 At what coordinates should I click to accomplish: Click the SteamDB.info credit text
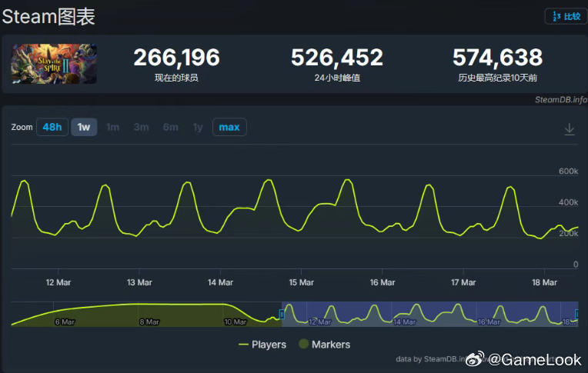tap(560, 100)
